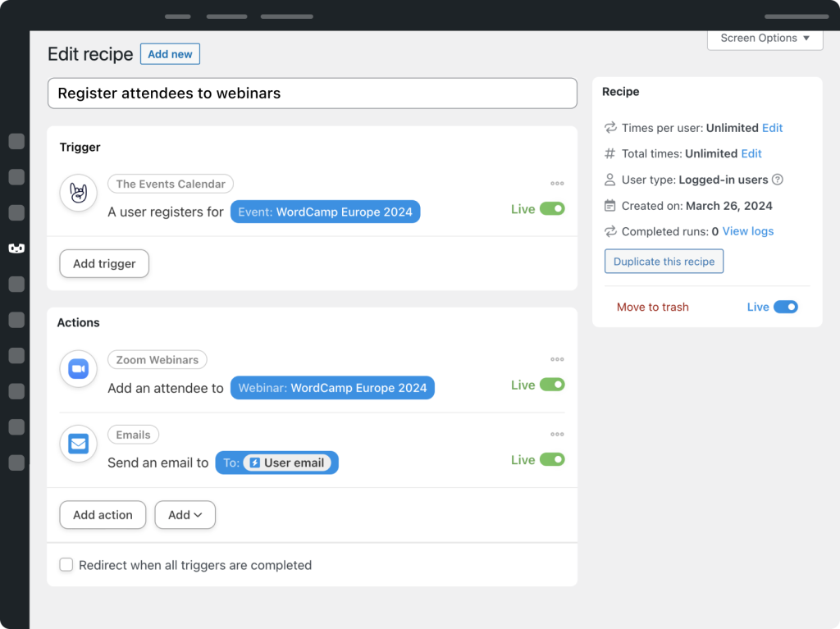840x629 pixels.
Task: Open the Uncanny Automator sidebar icon
Action: click(16, 248)
